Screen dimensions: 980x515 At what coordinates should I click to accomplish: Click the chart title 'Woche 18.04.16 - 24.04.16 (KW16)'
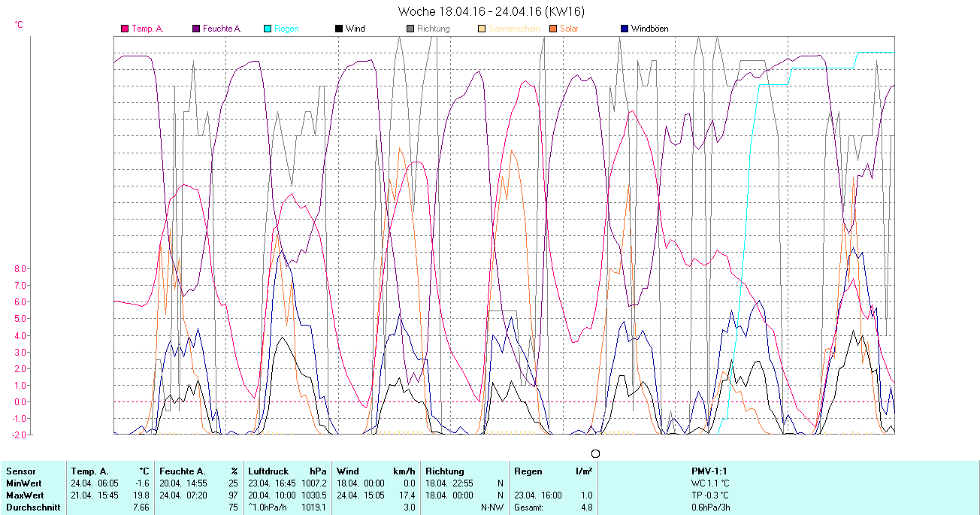click(491, 11)
